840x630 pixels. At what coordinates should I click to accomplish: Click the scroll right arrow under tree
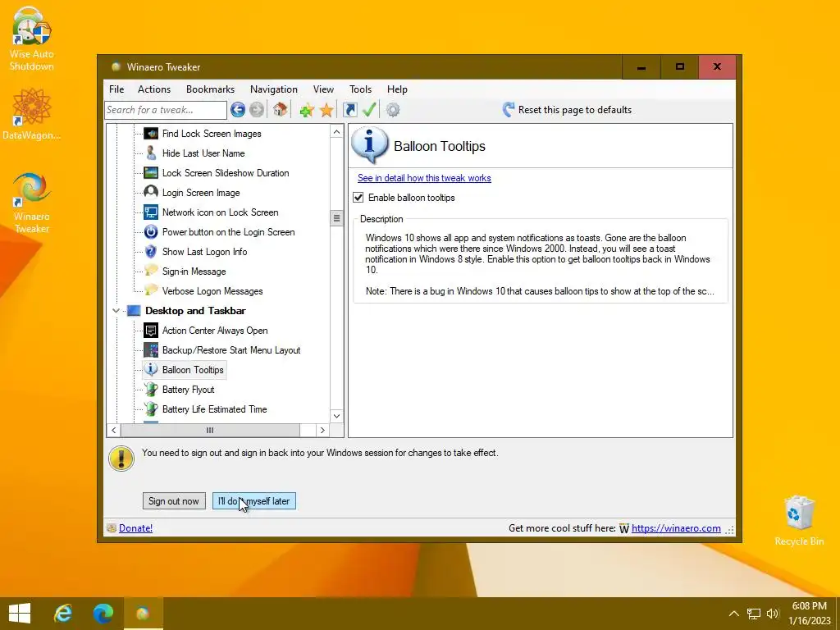[322, 430]
